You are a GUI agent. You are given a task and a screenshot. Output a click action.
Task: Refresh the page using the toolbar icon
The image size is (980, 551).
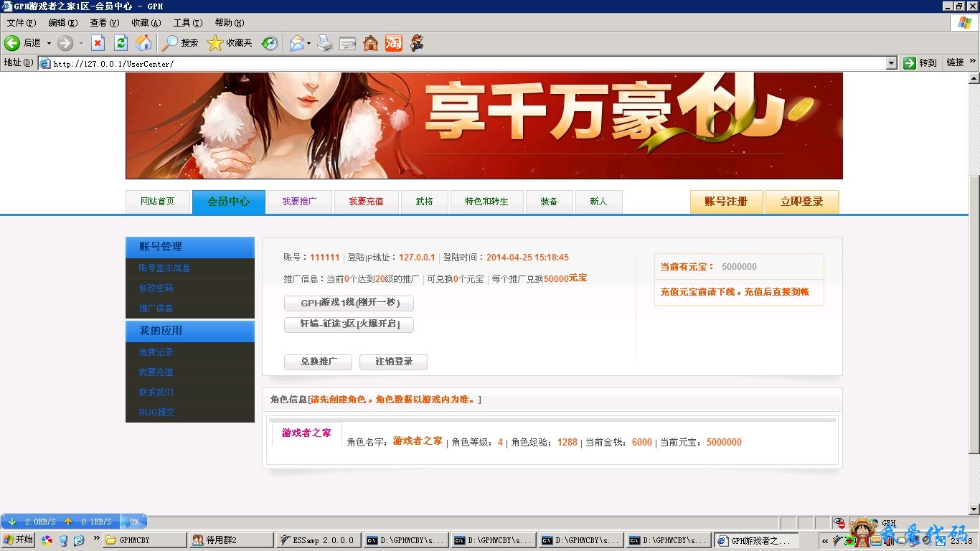pos(121,43)
